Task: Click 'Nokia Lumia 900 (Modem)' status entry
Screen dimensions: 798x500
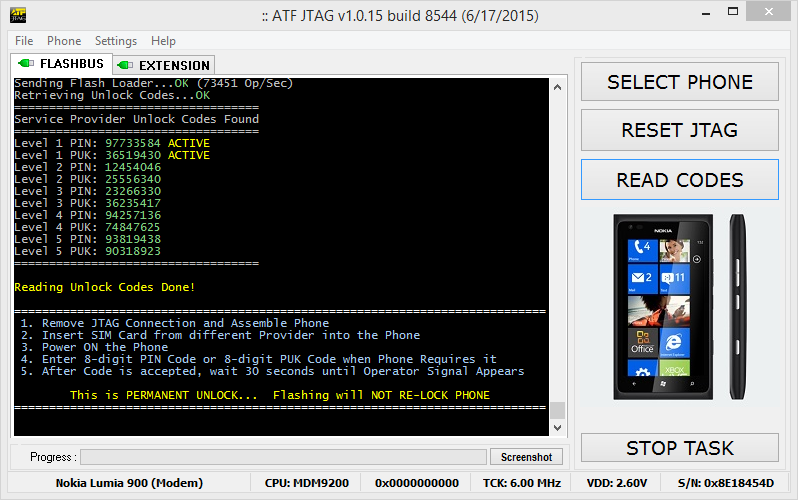Action: click(x=129, y=483)
